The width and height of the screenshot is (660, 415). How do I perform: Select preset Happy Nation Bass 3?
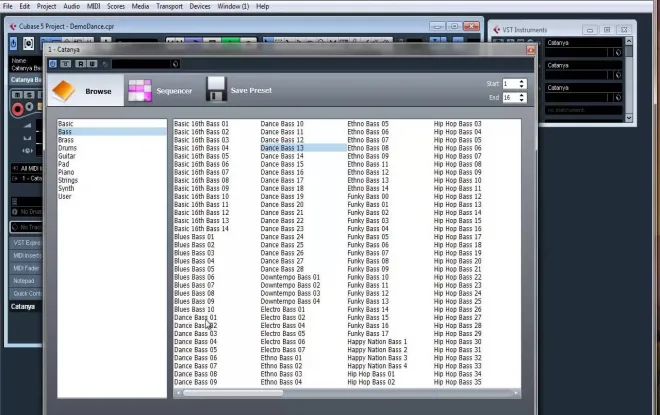(x=377, y=358)
